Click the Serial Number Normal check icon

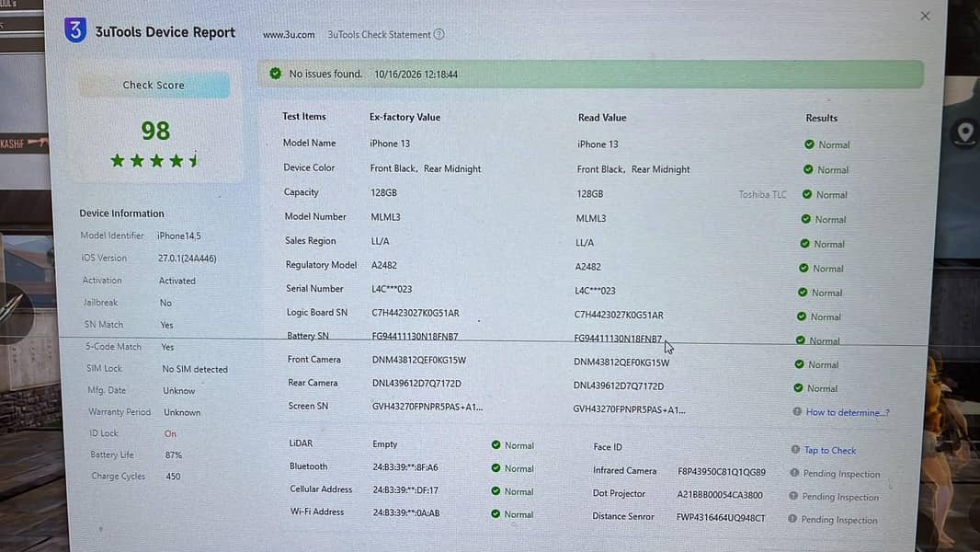(x=803, y=292)
